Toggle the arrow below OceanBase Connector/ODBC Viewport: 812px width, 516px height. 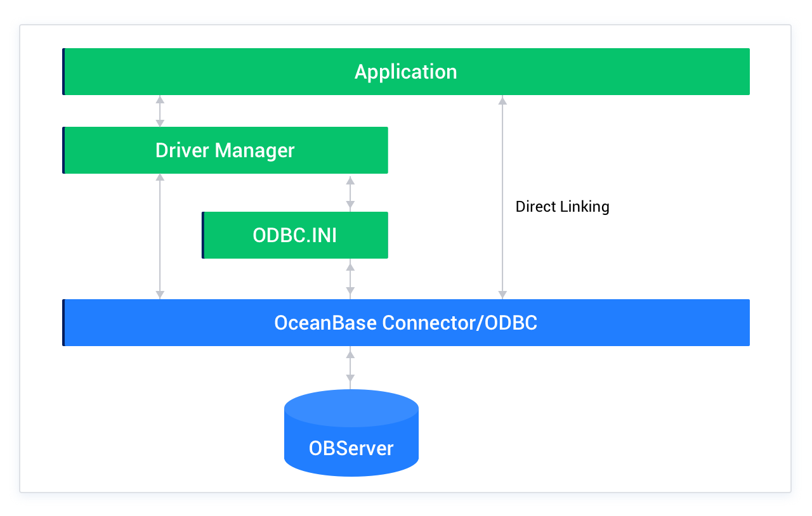[350, 366]
